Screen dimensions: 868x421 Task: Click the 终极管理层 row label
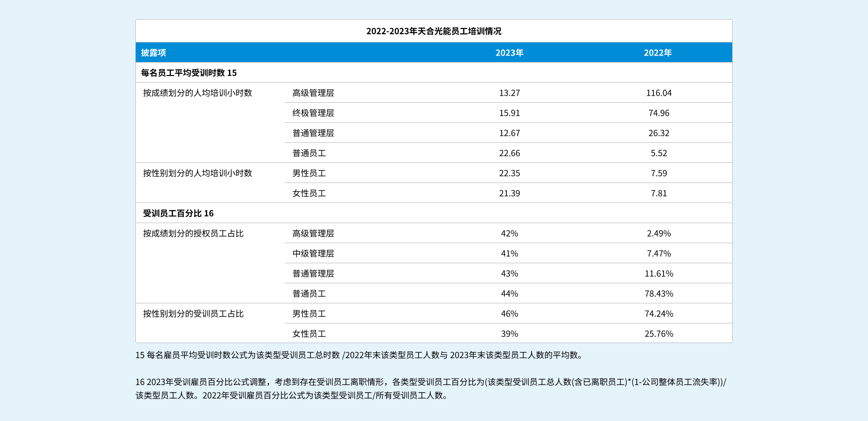313,113
